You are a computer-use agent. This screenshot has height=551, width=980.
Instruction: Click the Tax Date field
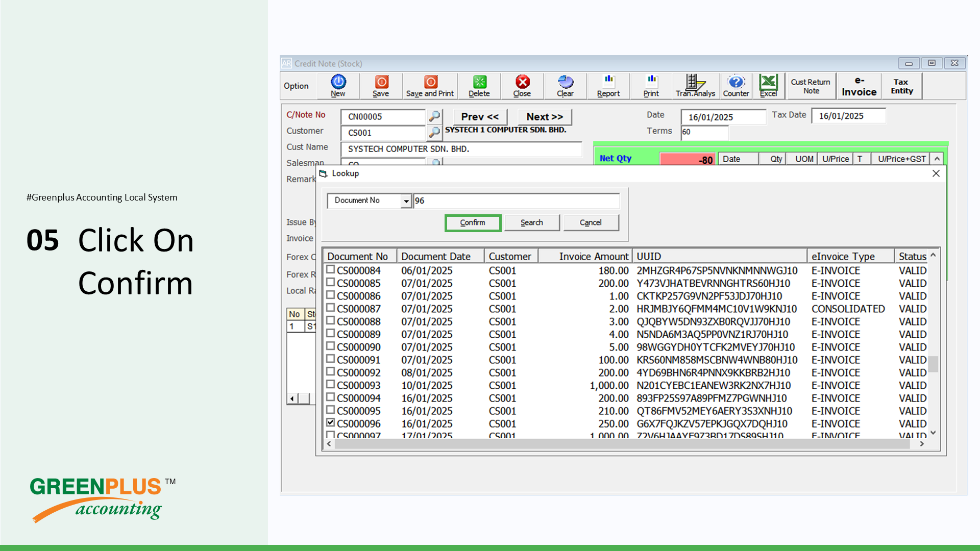[x=848, y=116]
